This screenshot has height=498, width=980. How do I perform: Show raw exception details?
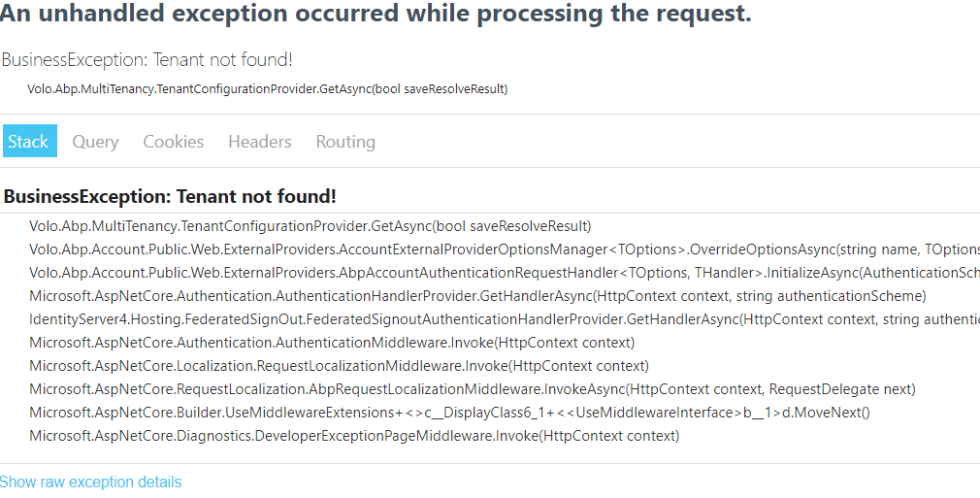tap(90, 481)
